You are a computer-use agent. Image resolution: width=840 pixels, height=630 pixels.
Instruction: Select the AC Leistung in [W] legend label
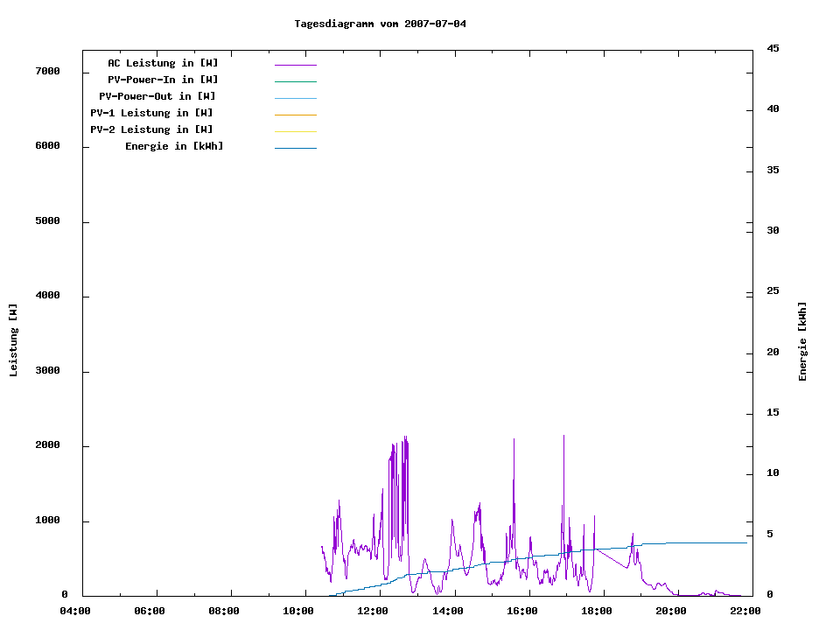point(163,63)
